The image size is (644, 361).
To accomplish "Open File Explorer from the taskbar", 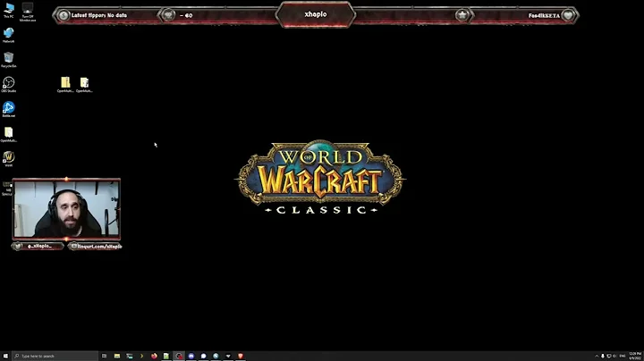I will [117, 356].
